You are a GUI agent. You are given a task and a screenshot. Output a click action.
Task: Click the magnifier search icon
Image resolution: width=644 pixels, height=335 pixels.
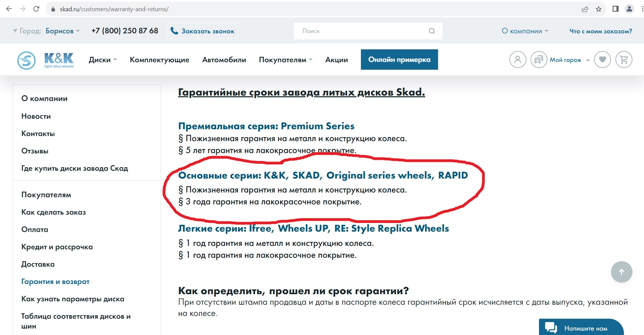point(432,31)
